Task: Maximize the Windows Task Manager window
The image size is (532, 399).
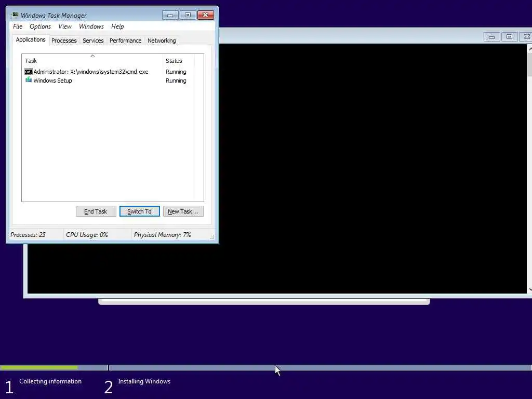Action: [188, 15]
